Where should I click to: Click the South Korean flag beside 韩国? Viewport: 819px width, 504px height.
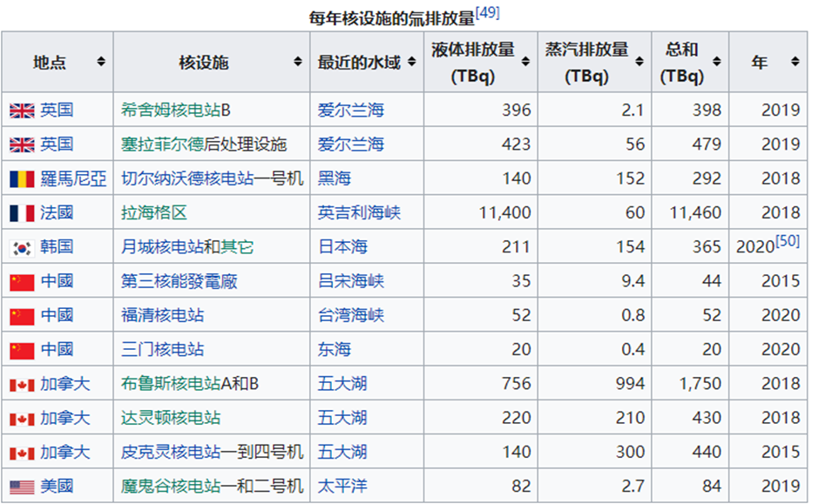pyautogui.click(x=22, y=248)
